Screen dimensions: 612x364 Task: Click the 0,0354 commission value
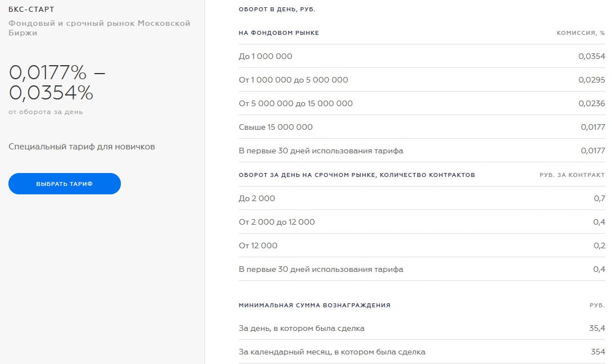coord(591,56)
